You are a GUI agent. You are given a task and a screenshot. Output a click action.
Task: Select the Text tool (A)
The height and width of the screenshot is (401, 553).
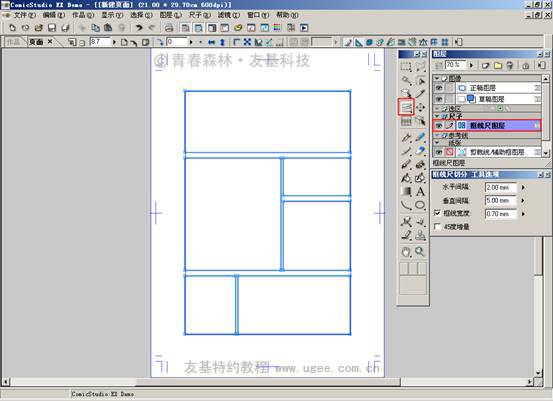tap(420, 192)
